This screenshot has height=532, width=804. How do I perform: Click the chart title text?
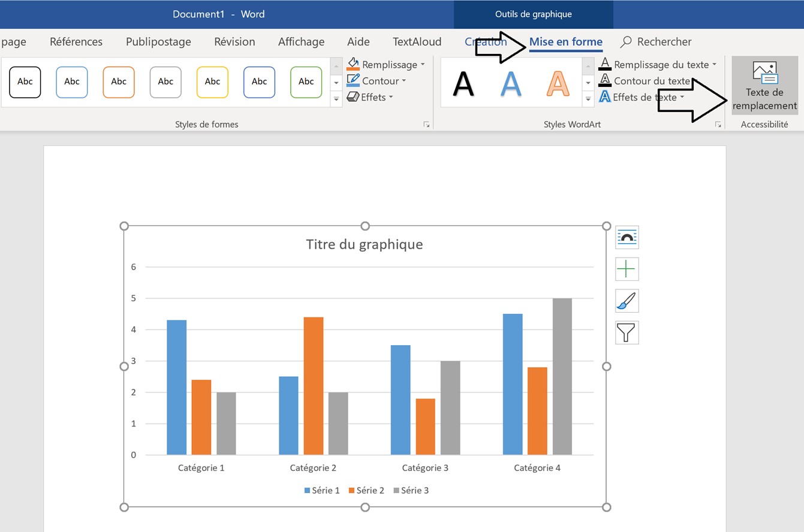364,244
